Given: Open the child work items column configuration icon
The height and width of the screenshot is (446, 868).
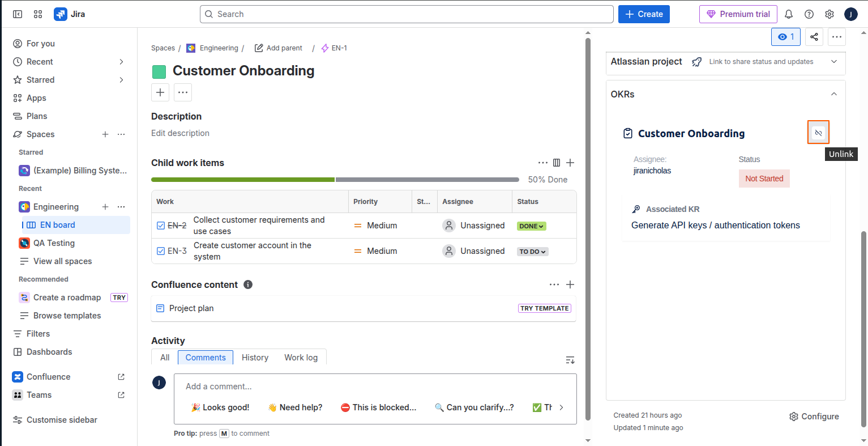Looking at the screenshot, I should point(557,163).
